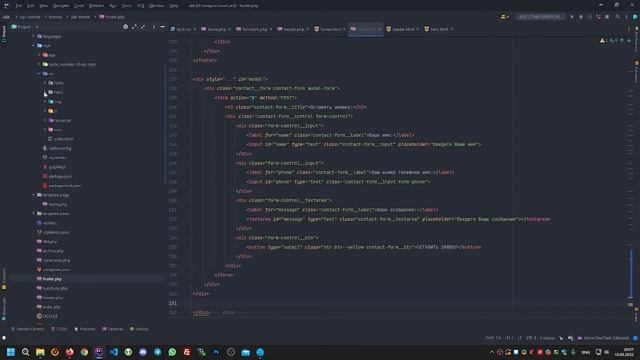The image size is (640, 360).
Task: Open the TODO tool window
Action: (60, 329)
